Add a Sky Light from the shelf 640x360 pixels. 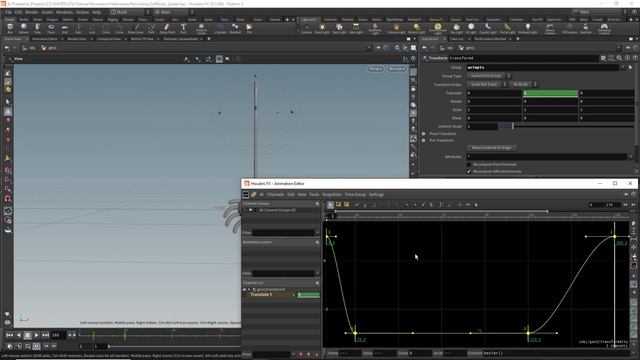click(457, 29)
